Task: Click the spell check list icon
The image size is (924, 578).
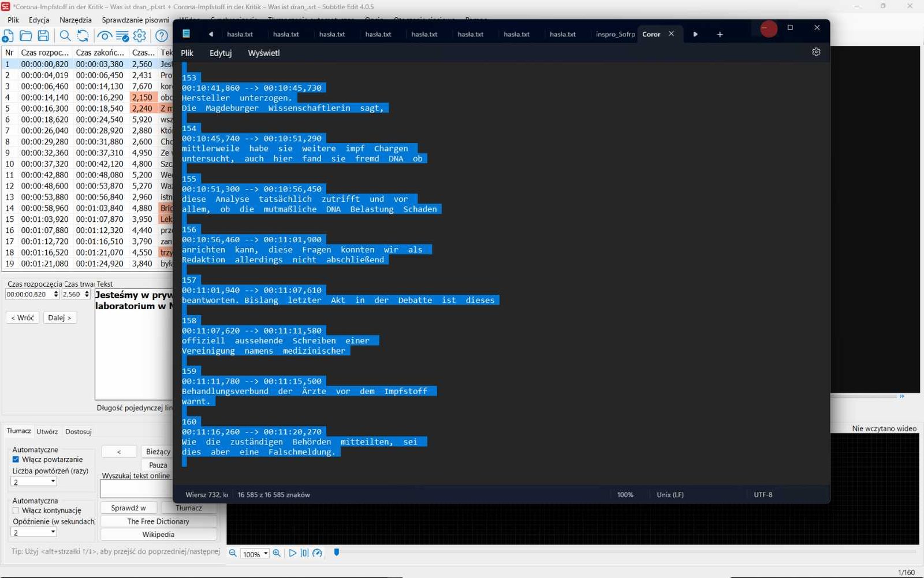Action: point(122,36)
